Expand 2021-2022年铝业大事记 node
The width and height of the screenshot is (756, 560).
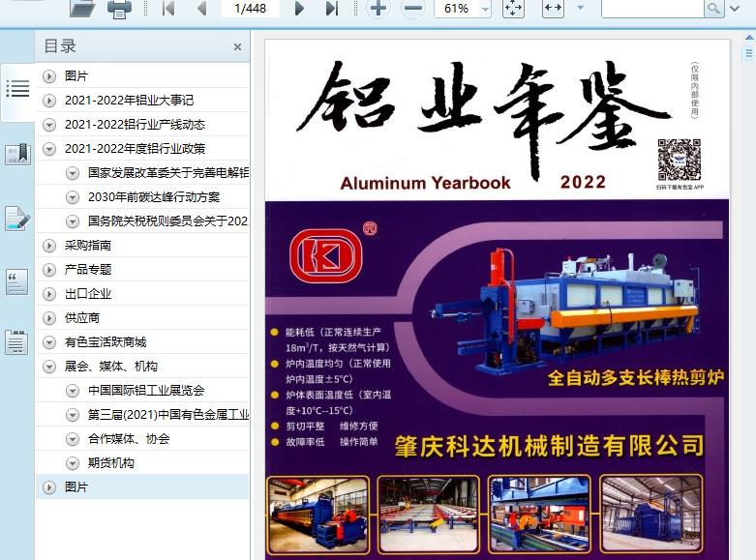coord(49,101)
